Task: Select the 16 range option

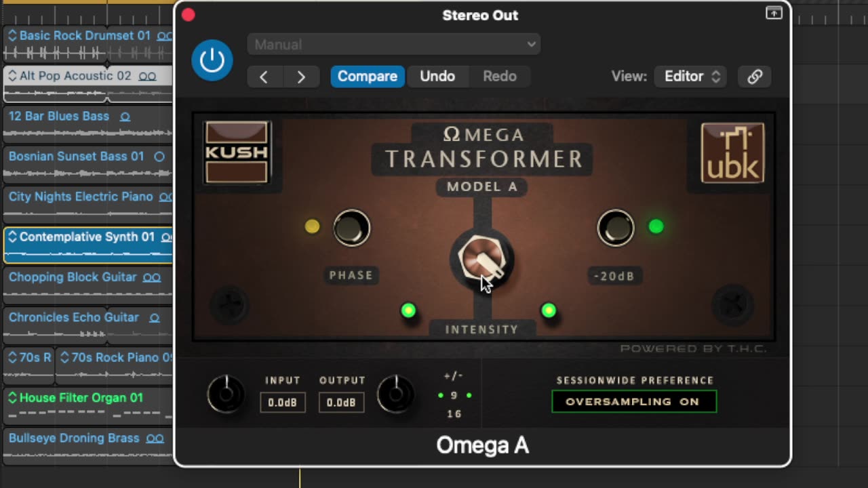Action: (x=454, y=413)
